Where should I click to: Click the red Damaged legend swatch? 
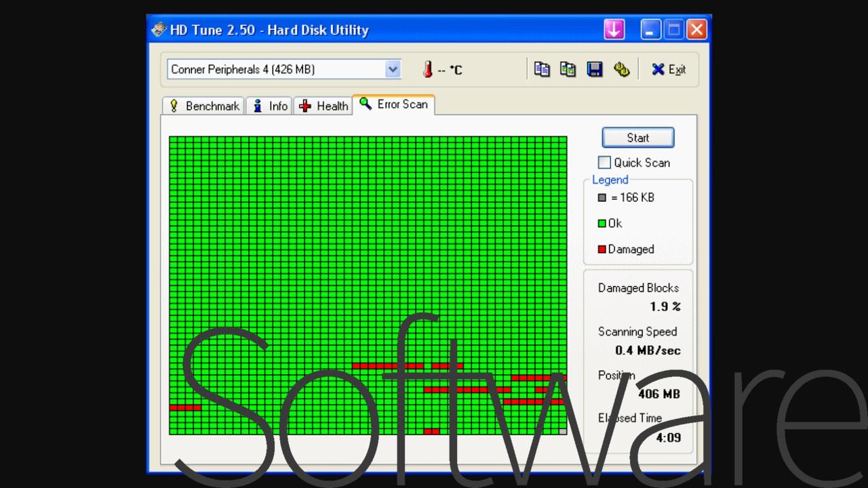[x=601, y=249]
